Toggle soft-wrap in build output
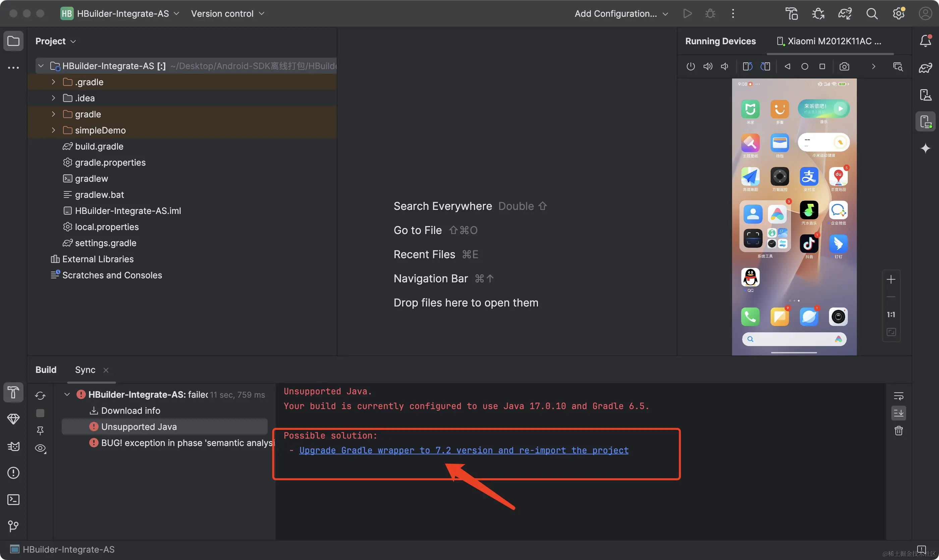 tap(899, 396)
